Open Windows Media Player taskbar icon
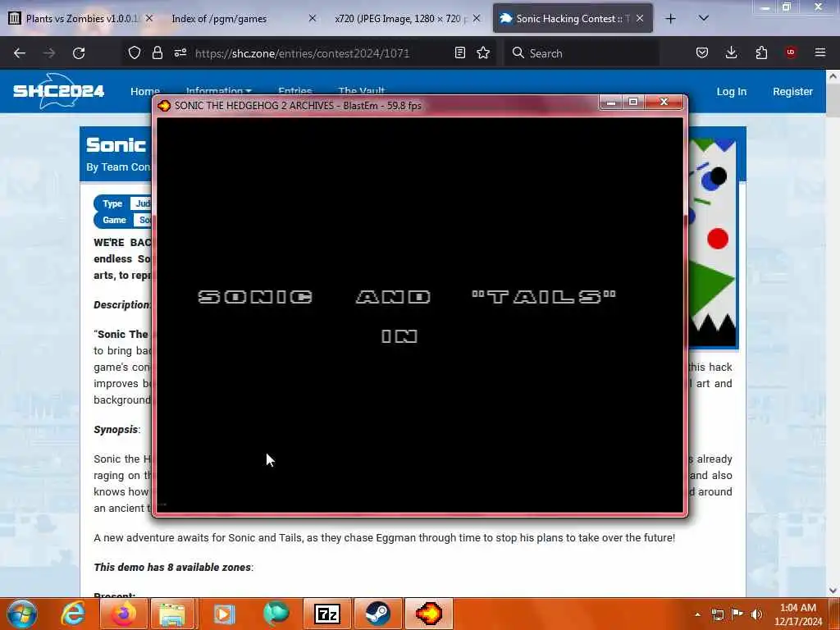The image size is (840, 630). point(224,614)
